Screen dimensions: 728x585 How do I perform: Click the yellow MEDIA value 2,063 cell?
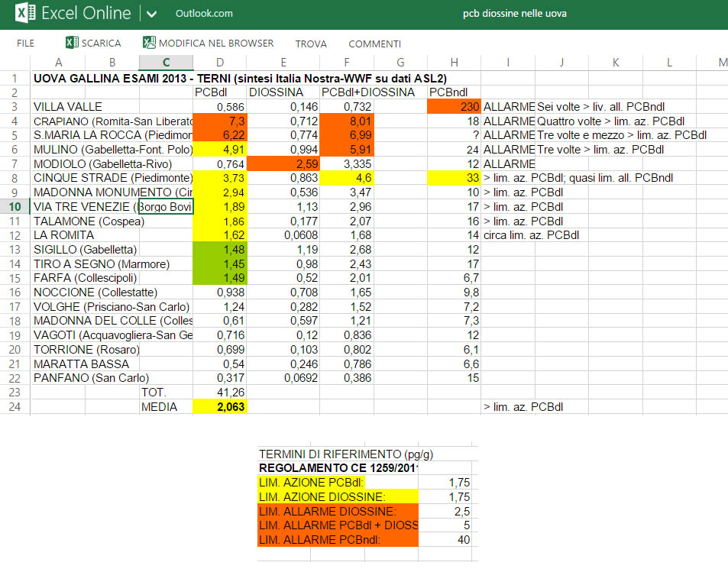click(x=220, y=407)
